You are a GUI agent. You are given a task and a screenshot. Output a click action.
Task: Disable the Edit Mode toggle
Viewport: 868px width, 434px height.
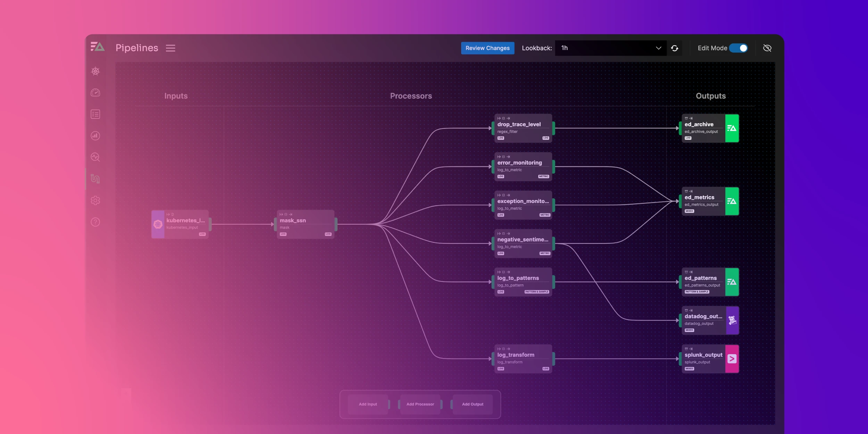click(x=739, y=48)
